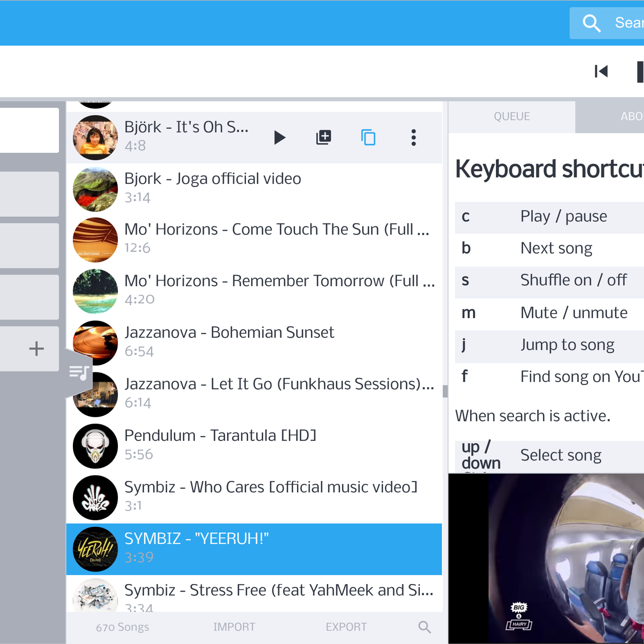Skip to previous track button
Image resolution: width=644 pixels, height=644 pixels.
click(x=601, y=72)
